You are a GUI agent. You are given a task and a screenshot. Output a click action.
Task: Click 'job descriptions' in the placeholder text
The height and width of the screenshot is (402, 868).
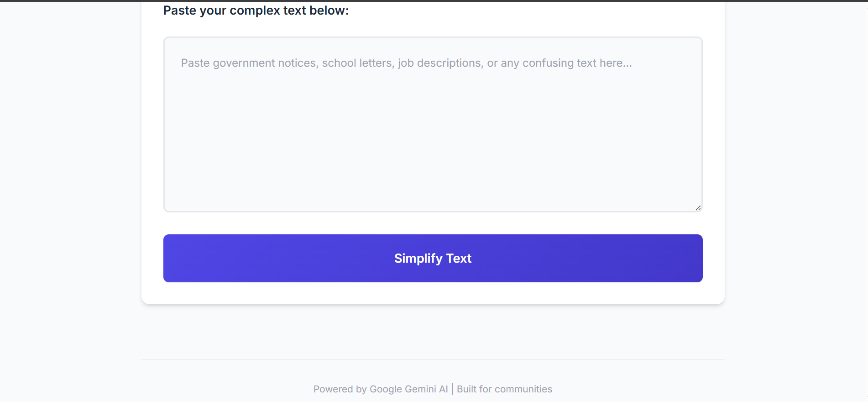(x=440, y=63)
